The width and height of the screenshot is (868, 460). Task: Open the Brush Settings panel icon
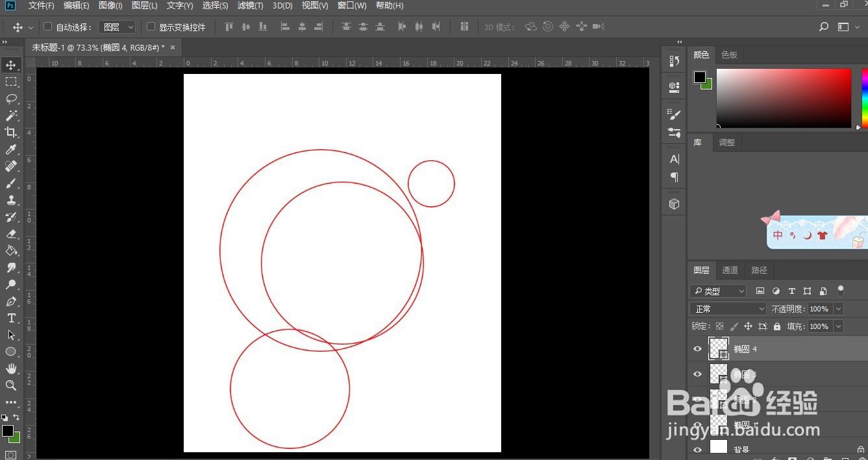(674, 114)
